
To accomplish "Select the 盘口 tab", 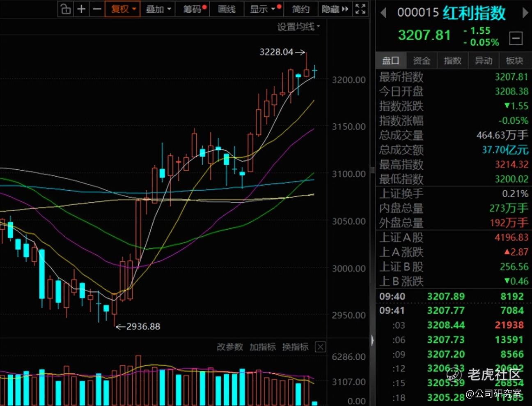I will click(391, 61).
